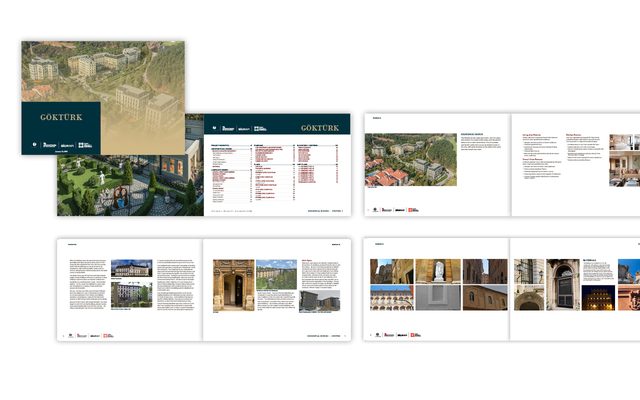
Task: Click the footer logos on the photo grid page
Action: tap(398, 335)
